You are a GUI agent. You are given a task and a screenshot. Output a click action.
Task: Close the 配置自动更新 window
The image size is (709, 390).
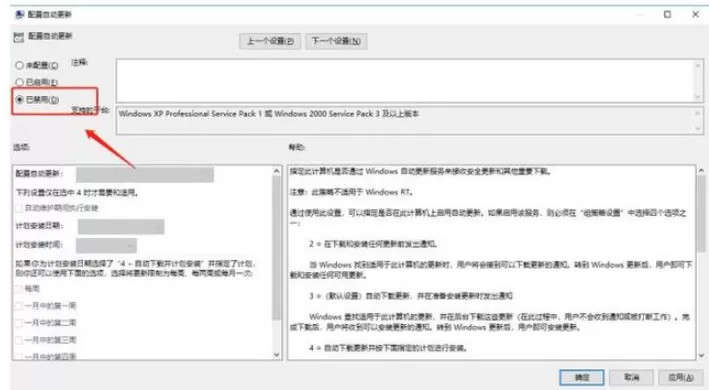click(x=695, y=14)
